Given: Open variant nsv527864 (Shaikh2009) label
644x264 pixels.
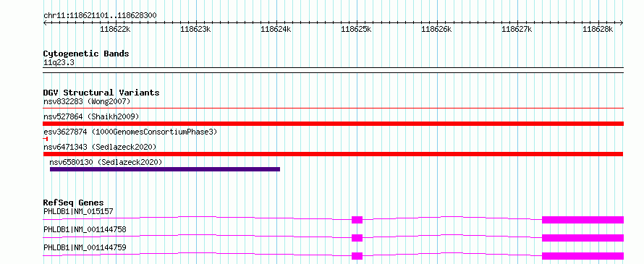Looking at the screenshot, I should coord(91,116).
